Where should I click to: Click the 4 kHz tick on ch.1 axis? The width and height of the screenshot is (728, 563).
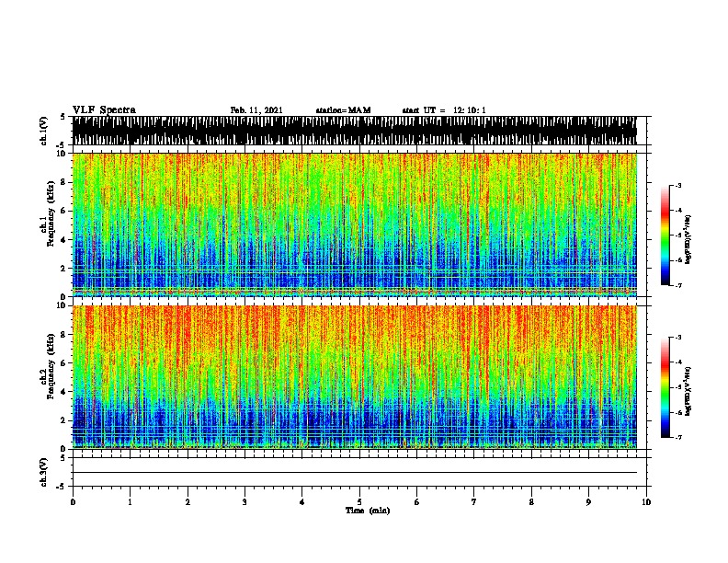click(63, 240)
